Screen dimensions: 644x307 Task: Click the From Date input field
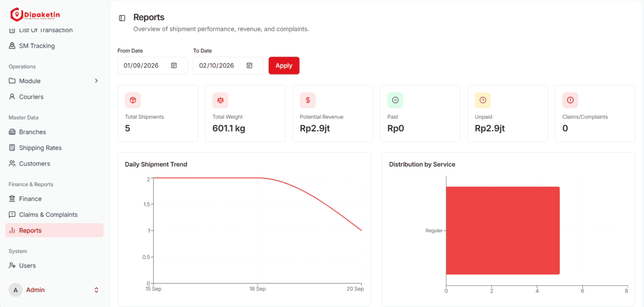point(152,65)
